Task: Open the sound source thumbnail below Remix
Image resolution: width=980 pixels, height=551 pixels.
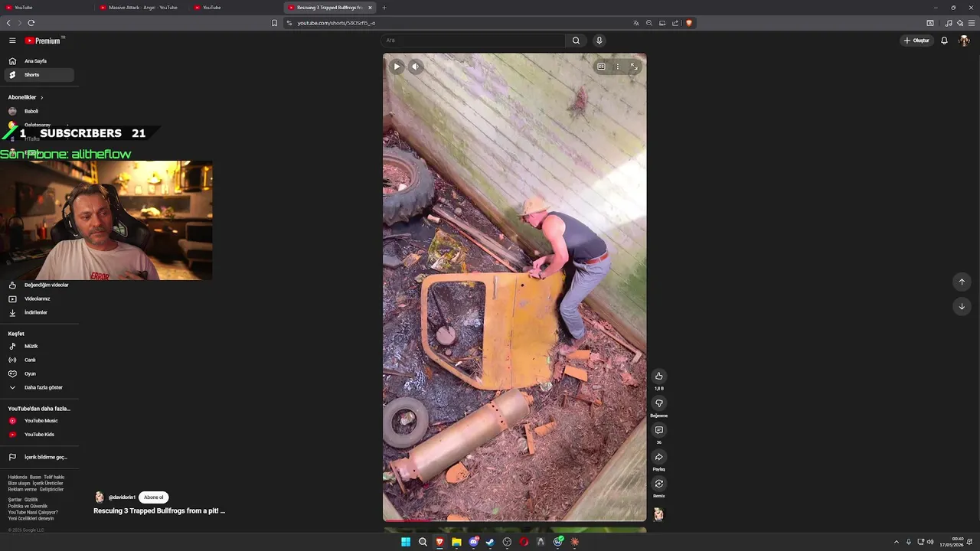Action: click(658, 514)
